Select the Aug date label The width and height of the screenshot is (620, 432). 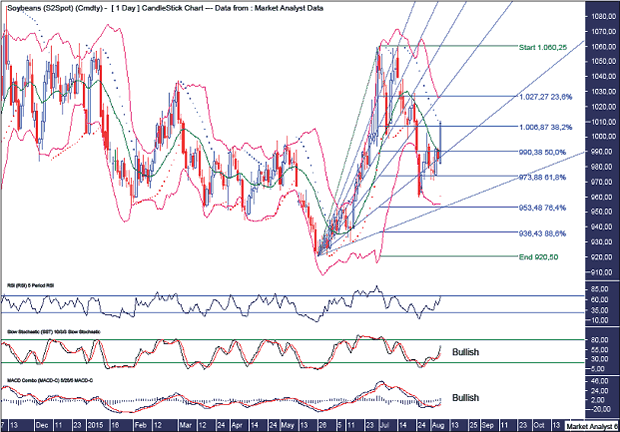pyautogui.click(x=438, y=426)
